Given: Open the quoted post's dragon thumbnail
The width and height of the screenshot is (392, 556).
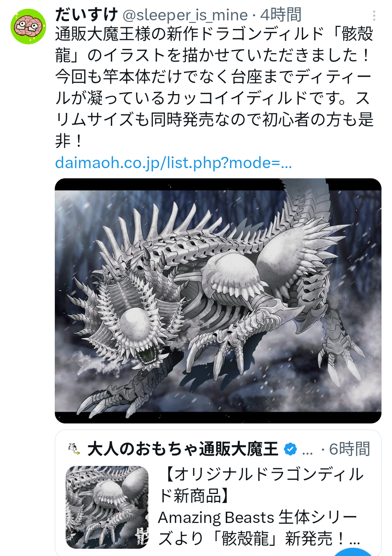Looking at the screenshot, I should (x=107, y=507).
